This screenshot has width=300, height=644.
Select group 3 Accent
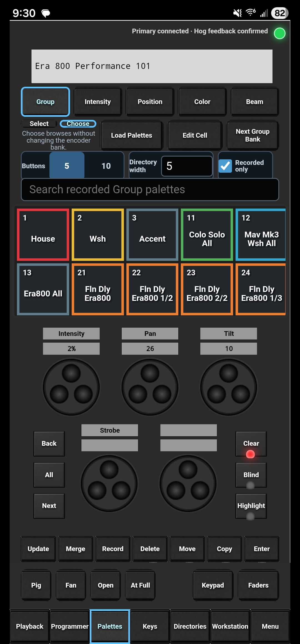pyautogui.click(x=152, y=235)
